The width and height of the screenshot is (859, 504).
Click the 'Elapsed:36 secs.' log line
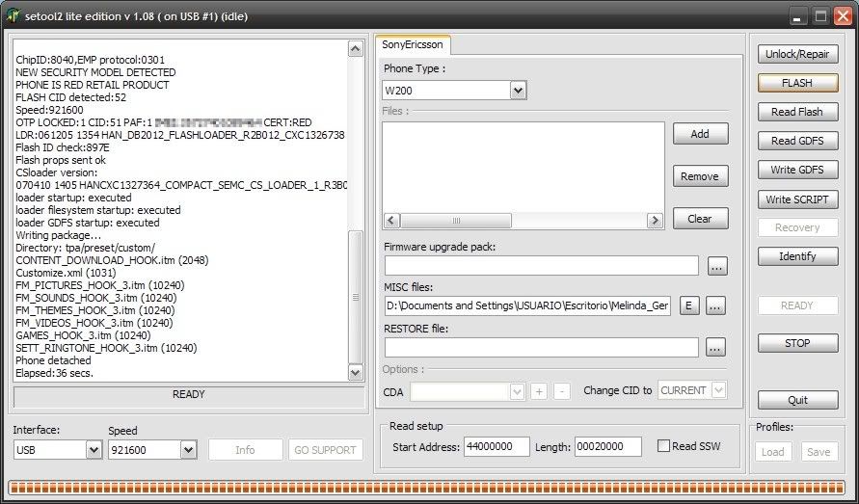[54, 373]
